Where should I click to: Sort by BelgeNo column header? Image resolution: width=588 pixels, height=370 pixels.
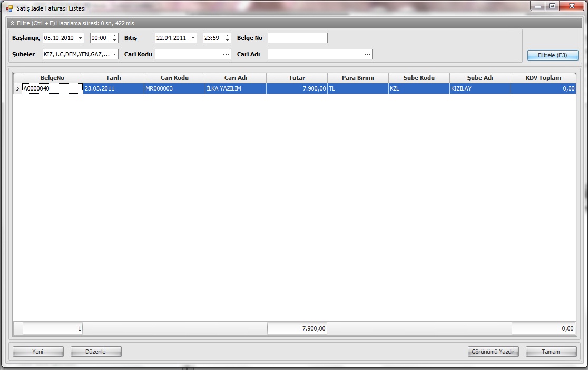tap(53, 78)
